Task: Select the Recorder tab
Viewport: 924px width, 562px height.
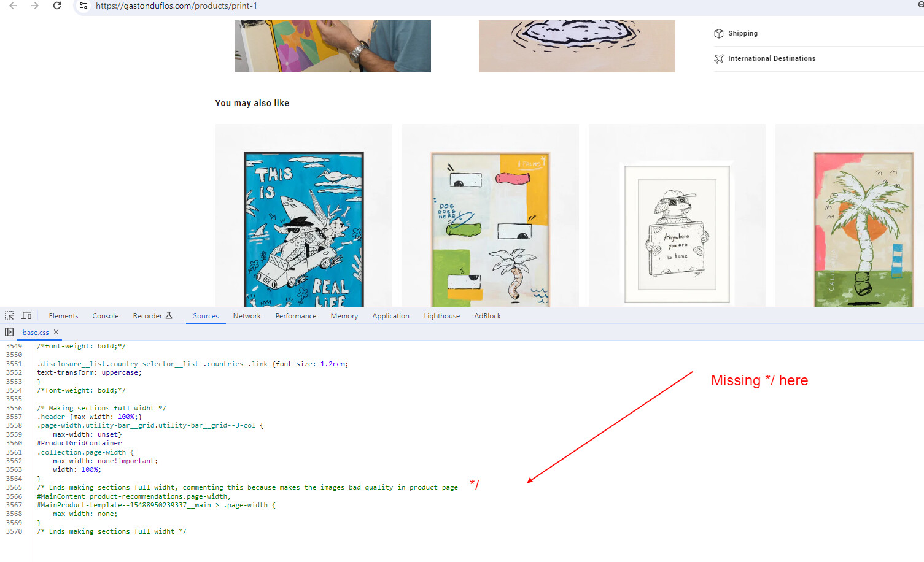Action: [x=152, y=316]
